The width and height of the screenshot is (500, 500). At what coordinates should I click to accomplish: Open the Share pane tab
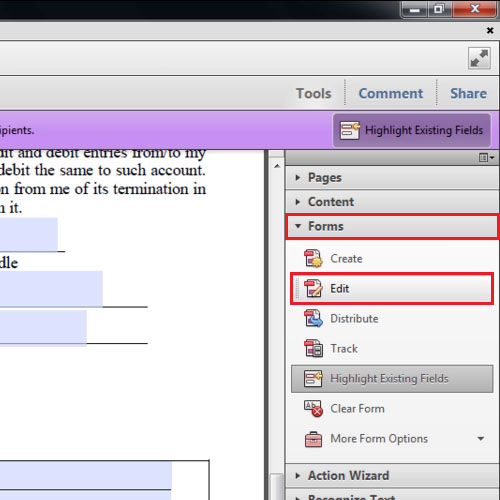(468, 94)
